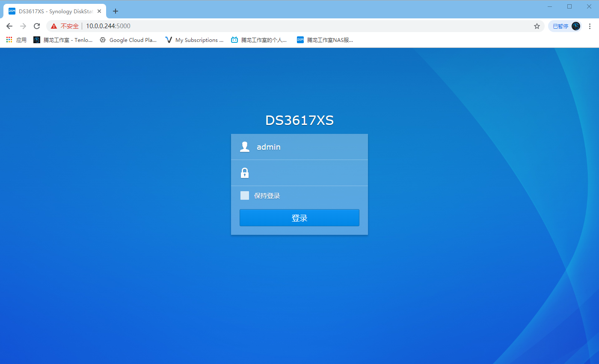Click the browser forward arrow

tap(23, 26)
